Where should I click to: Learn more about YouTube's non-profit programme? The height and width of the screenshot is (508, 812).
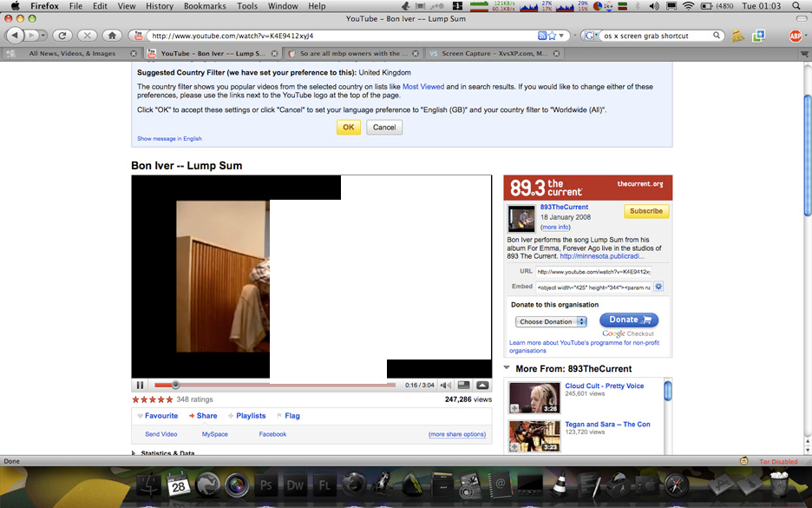point(584,346)
